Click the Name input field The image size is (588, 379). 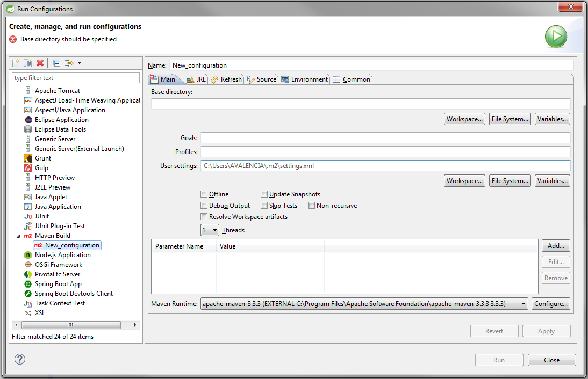371,65
